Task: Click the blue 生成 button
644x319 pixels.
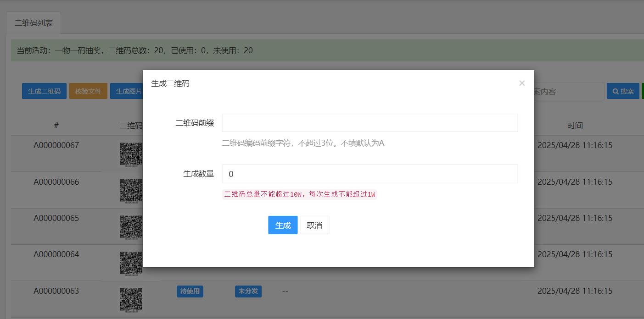Action: click(283, 225)
